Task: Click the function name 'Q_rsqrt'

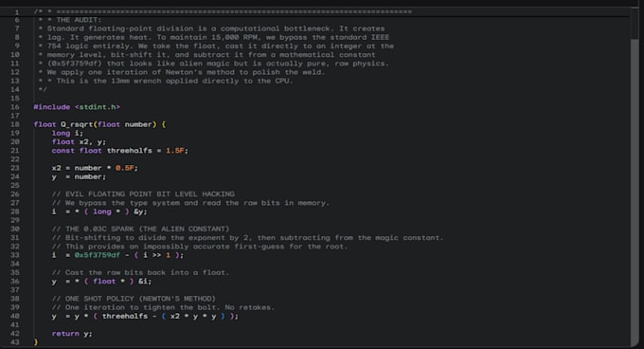Action: (x=77, y=124)
